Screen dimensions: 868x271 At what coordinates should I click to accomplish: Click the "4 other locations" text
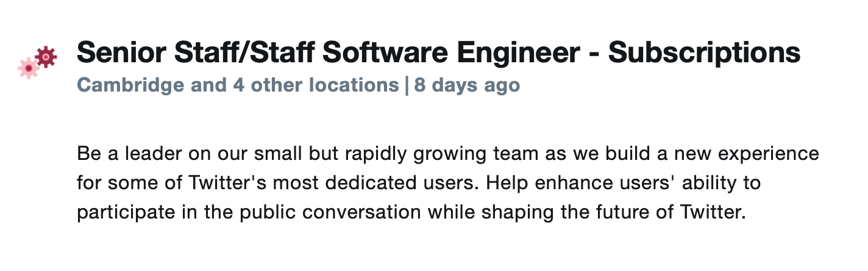(x=315, y=85)
